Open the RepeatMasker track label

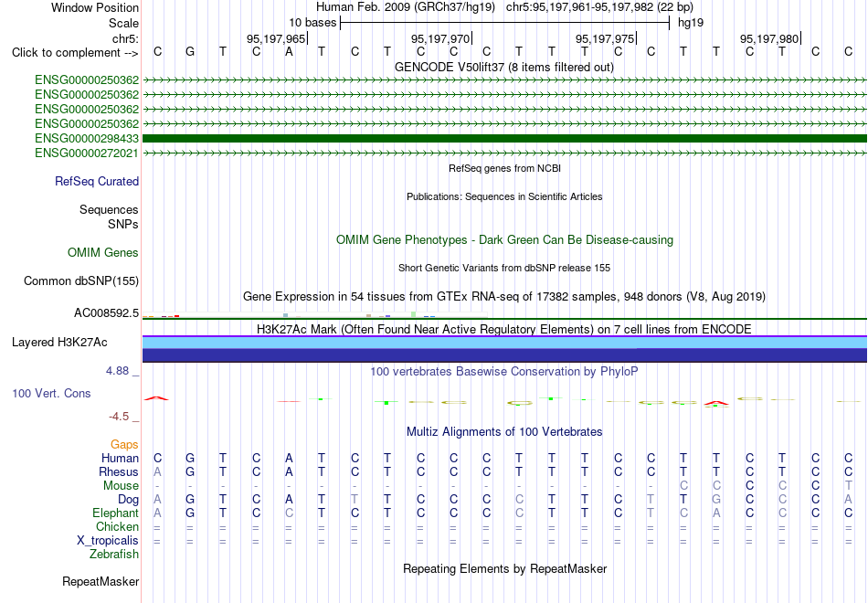pos(101,581)
